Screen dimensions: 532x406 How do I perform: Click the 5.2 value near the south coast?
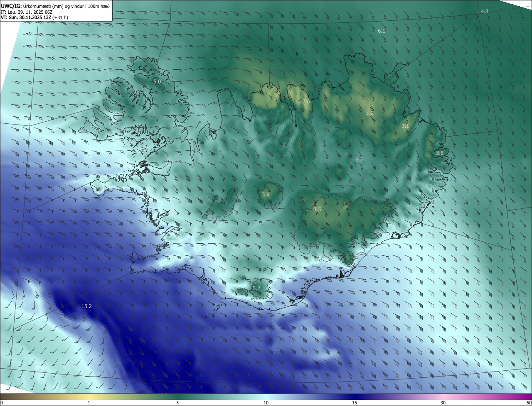tap(256, 289)
